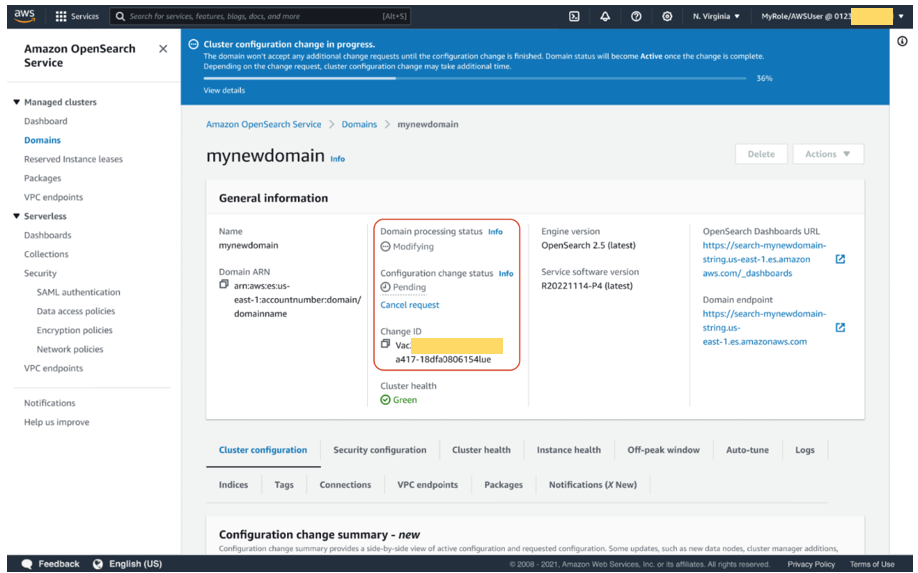Launch the CloudShell terminal icon
The image size is (918, 573).
[574, 16]
